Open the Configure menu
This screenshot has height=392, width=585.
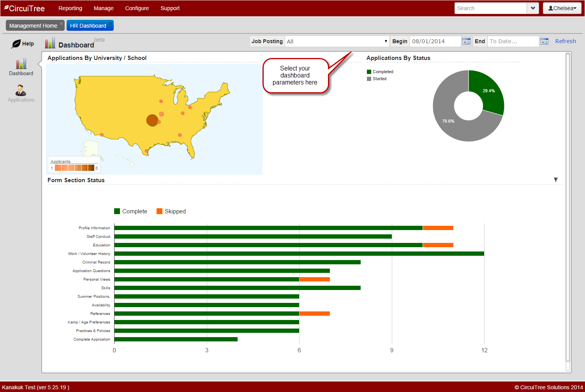pos(137,8)
